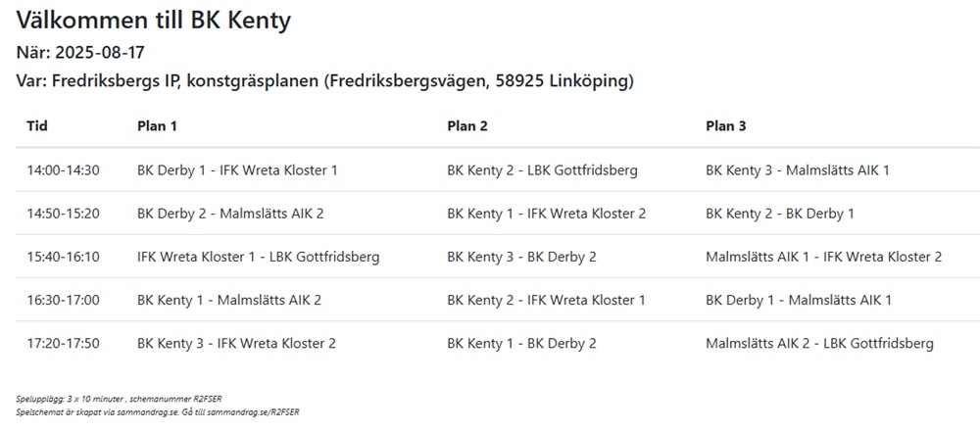The image size is (980, 431).
Task: Click match BK Kenty 3 - BK Derby 2
Action: (x=521, y=257)
